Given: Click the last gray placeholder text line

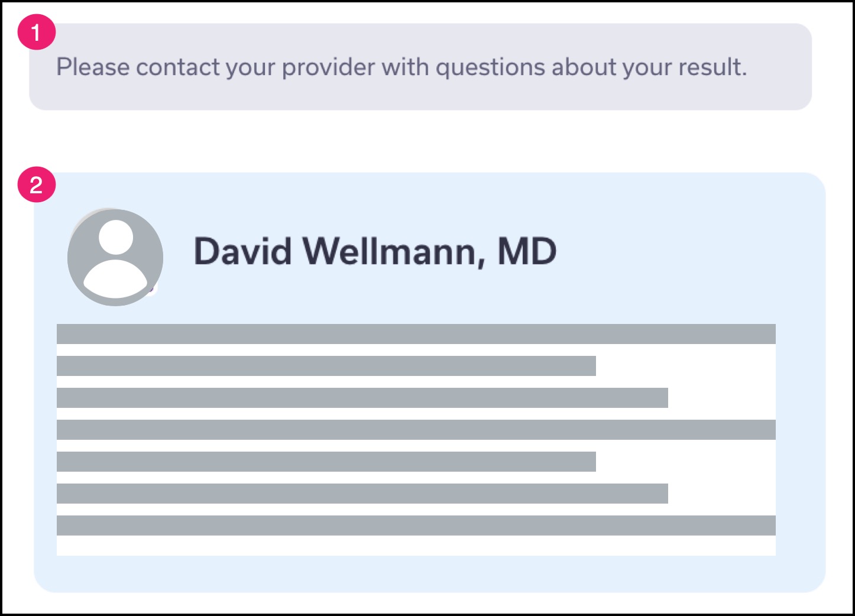Looking at the screenshot, I should click(416, 526).
